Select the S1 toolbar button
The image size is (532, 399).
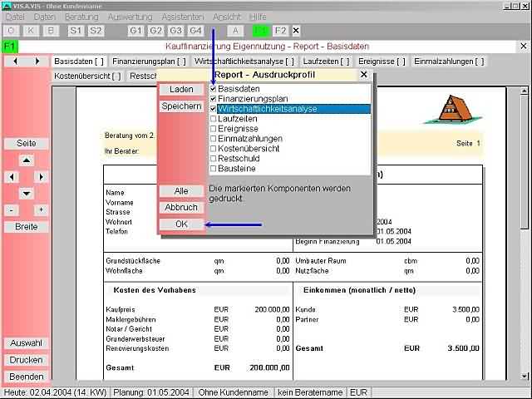76,31
